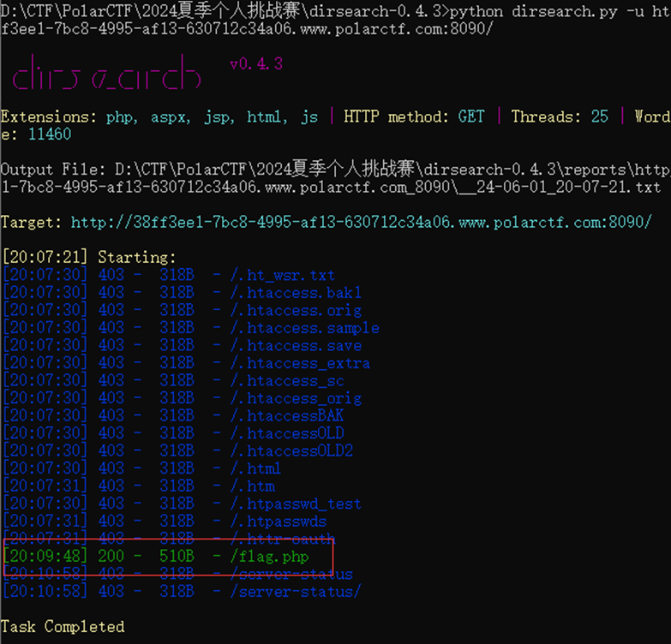Click the wordlist size number 11460
The image size is (671, 644).
pyautogui.click(x=50, y=134)
